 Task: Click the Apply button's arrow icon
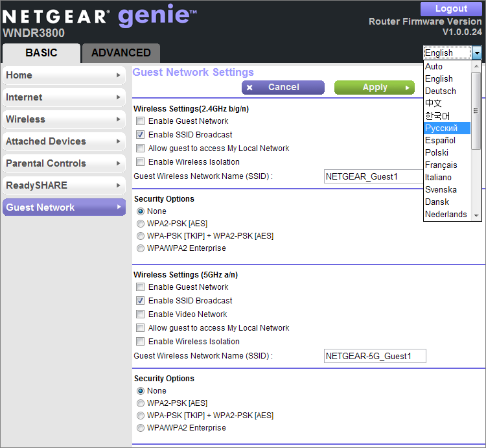coord(408,88)
